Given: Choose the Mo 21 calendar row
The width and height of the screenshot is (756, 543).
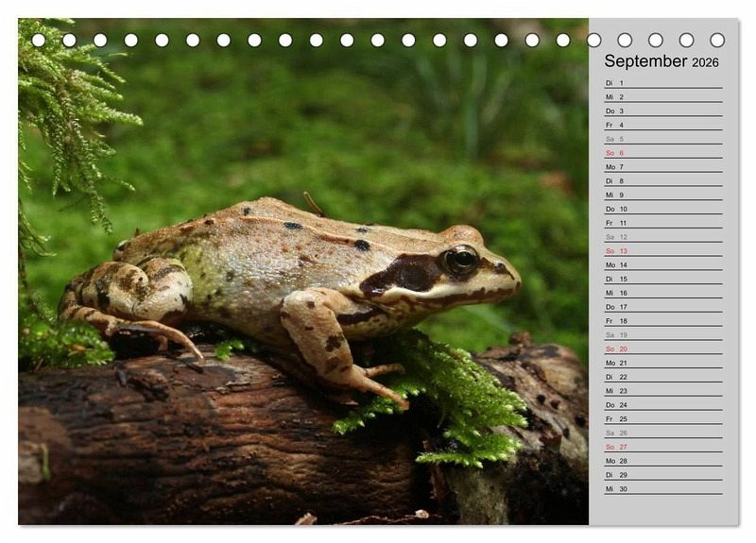Looking at the screenshot, I should 662,363.
